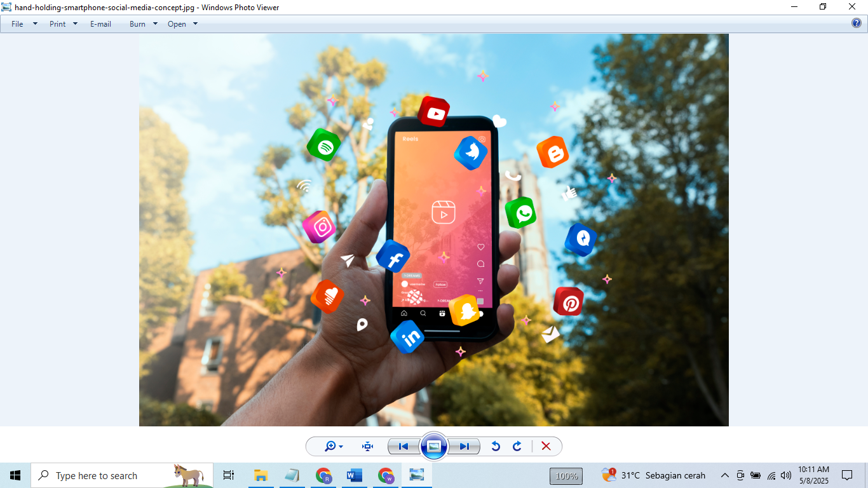Click the displayed smartphone photo
The image size is (868, 488).
tap(434, 230)
